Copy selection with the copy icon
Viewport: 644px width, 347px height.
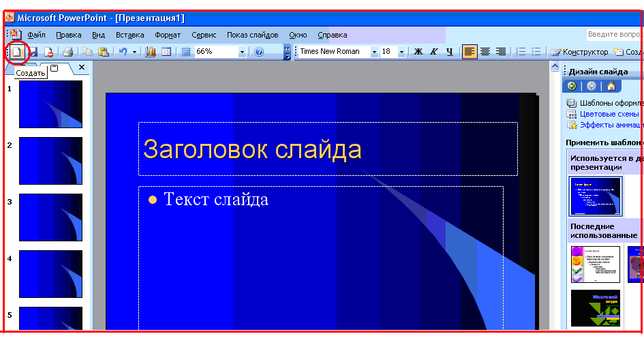click(x=87, y=52)
